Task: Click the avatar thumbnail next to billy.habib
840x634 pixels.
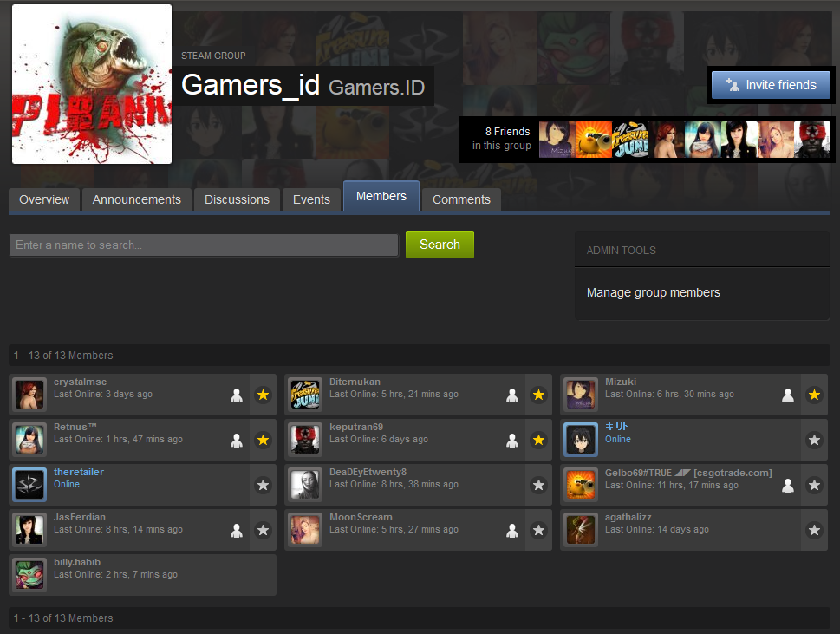Action: 29,575
